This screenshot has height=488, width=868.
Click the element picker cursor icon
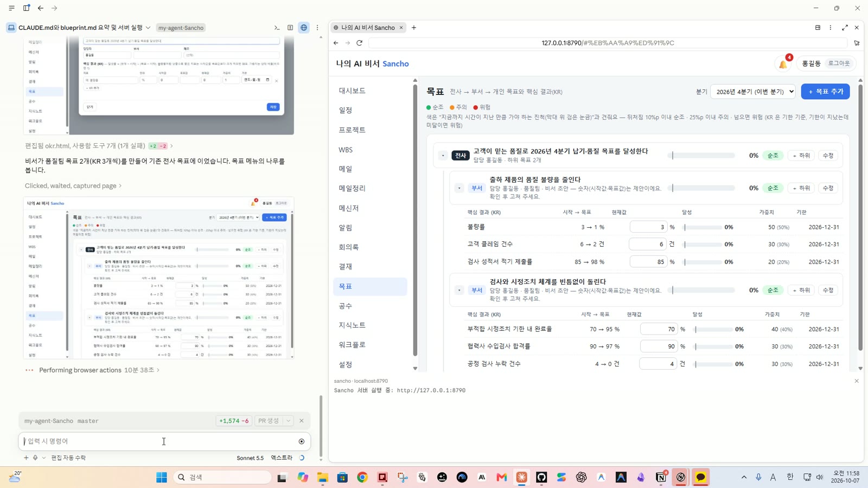(857, 43)
